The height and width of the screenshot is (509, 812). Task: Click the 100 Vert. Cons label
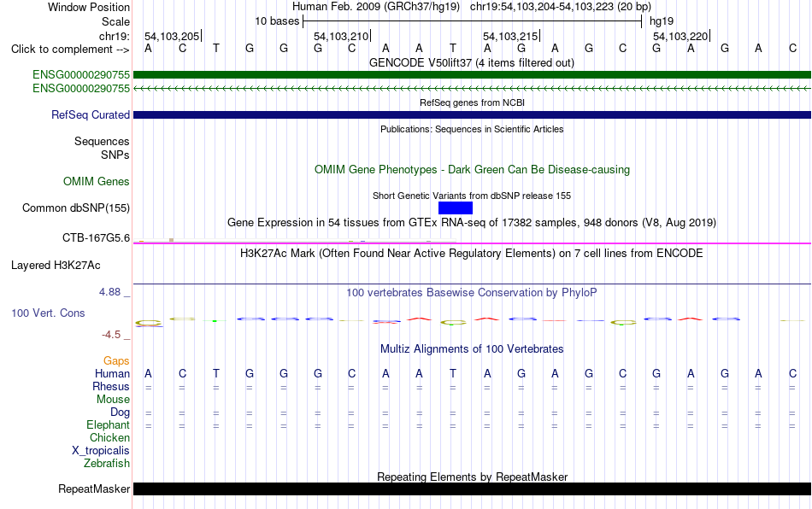pos(48,313)
